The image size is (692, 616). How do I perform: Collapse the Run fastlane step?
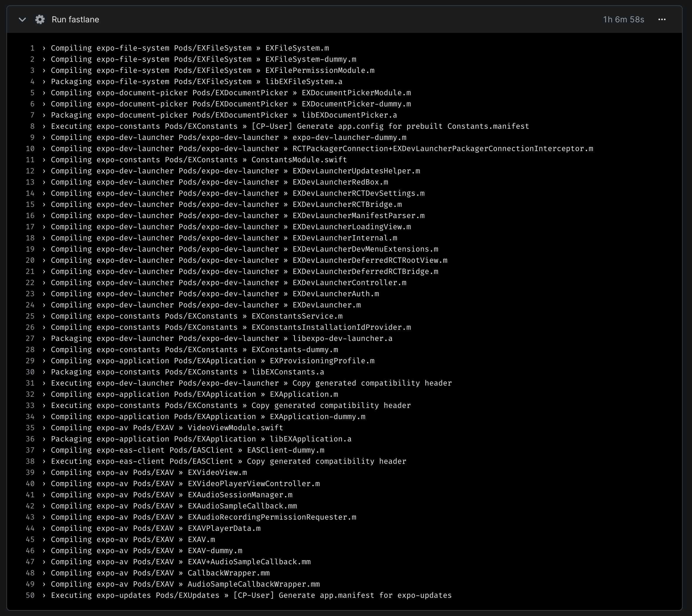pos(22,20)
